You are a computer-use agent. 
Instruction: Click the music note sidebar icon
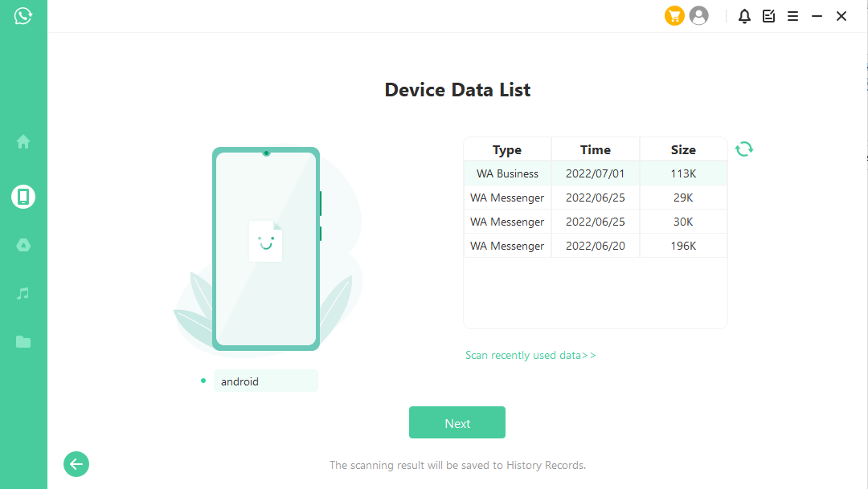click(23, 294)
